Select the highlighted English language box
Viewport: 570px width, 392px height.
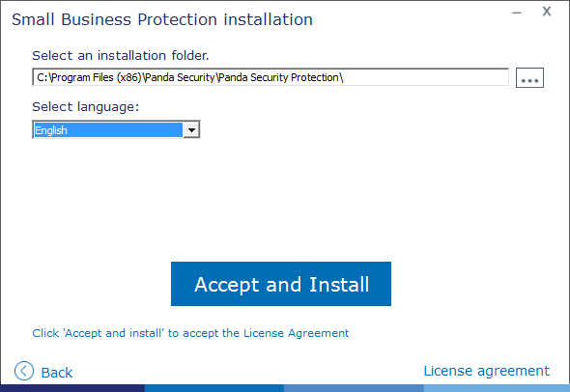click(x=108, y=130)
